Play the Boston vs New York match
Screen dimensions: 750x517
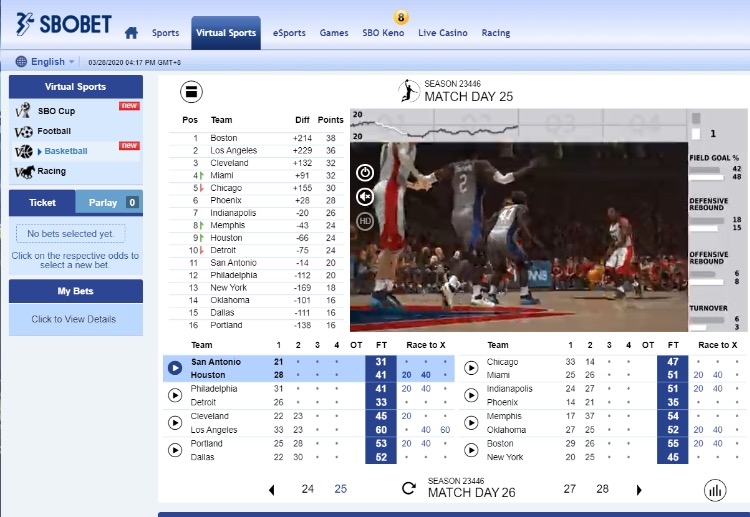471,450
